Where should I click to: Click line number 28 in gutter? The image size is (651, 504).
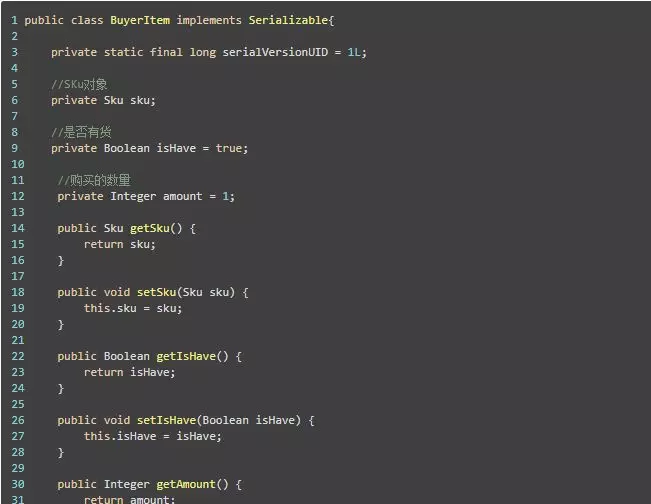click(18, 452)
